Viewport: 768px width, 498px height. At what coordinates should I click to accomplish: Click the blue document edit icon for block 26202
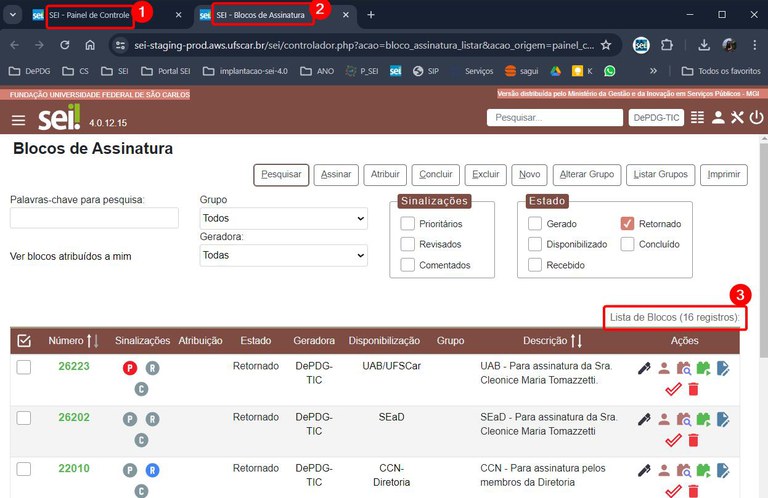[x=723, y=418]
